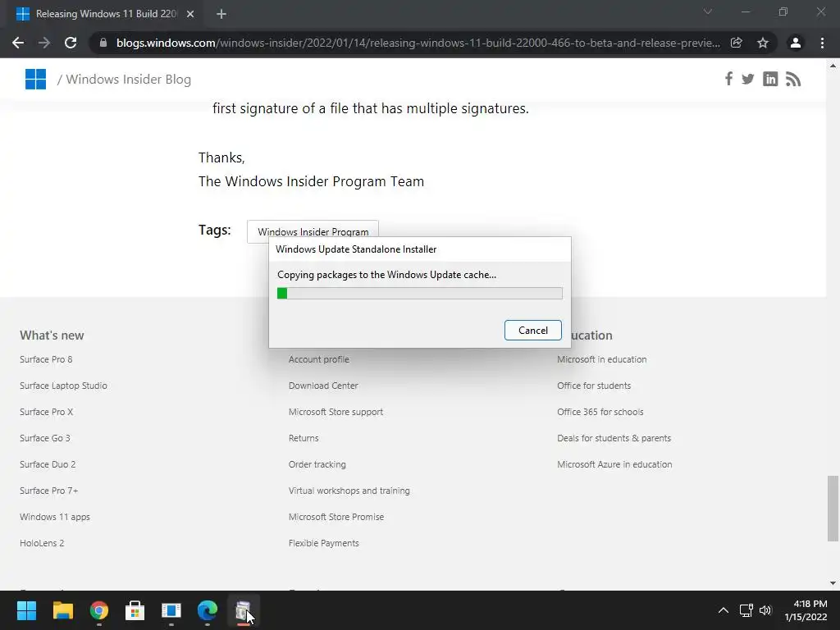Open the RSS feed icon
The width and height of the screenshot is (840, 630).
793,80
